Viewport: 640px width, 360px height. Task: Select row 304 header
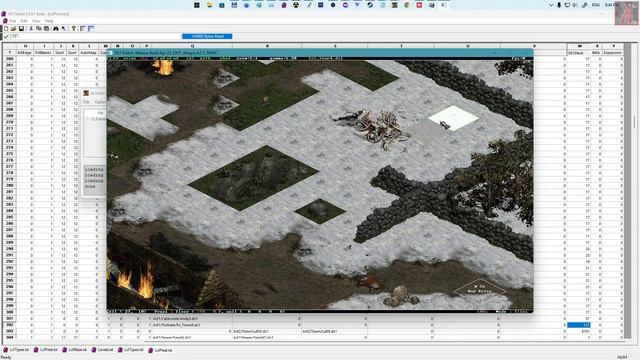tap(9, 338)
